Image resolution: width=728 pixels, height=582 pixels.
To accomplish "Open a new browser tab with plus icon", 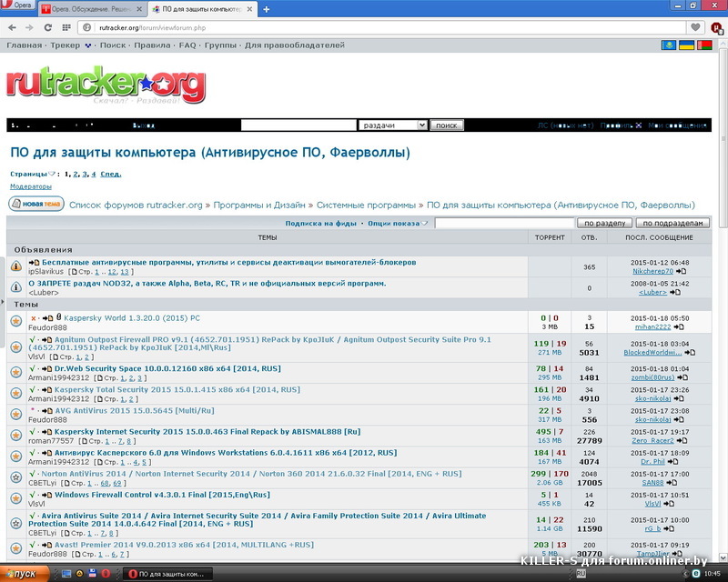I will [x=267, y=9].
